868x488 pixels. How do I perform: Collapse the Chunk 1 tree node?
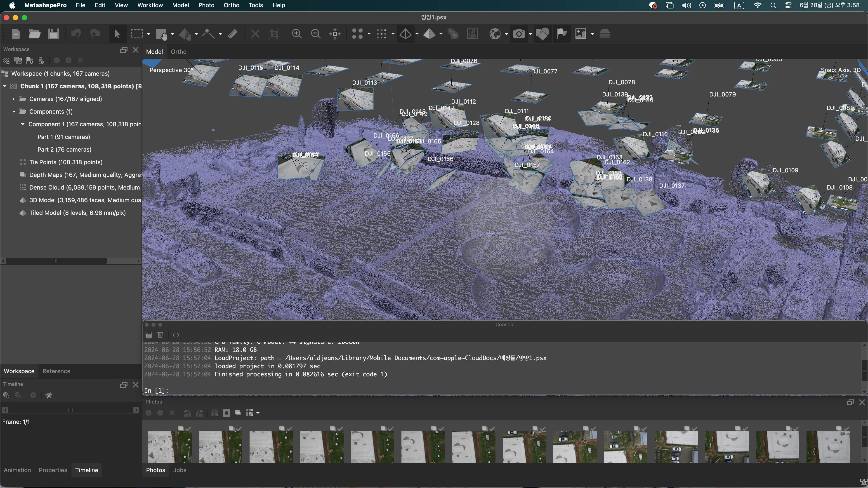click(x=5, y=87)
